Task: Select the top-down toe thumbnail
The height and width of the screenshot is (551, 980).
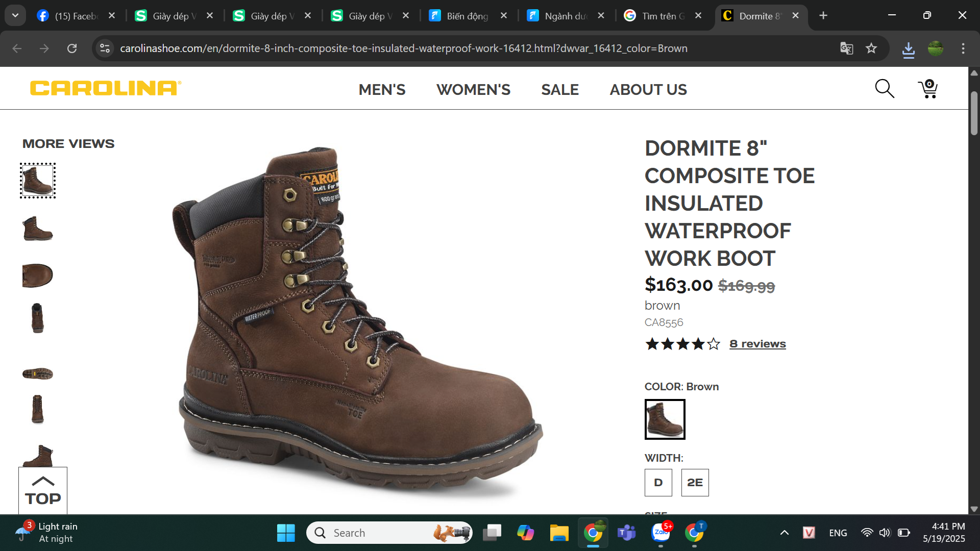Action: (x=38, y=275)
